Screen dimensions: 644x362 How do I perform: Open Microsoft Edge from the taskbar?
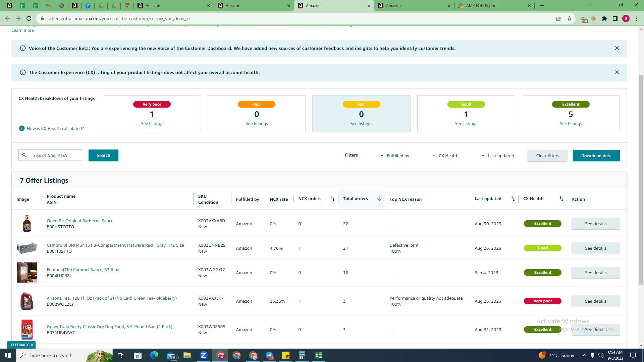(154, 355)
